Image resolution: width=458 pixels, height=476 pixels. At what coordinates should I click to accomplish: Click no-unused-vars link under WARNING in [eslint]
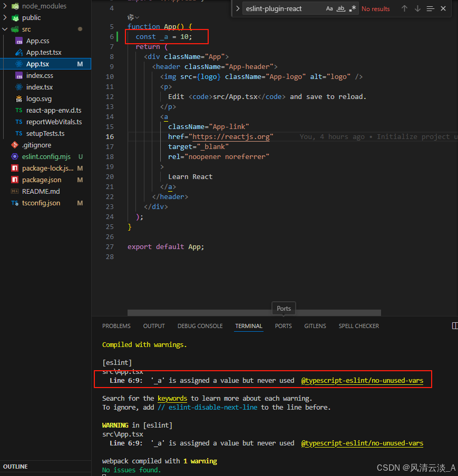pyautogui.click(x=362, y=443)
